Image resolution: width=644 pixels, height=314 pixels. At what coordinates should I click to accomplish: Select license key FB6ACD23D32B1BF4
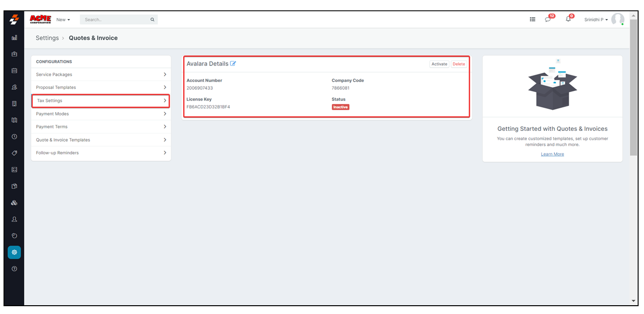coord(208,106)
